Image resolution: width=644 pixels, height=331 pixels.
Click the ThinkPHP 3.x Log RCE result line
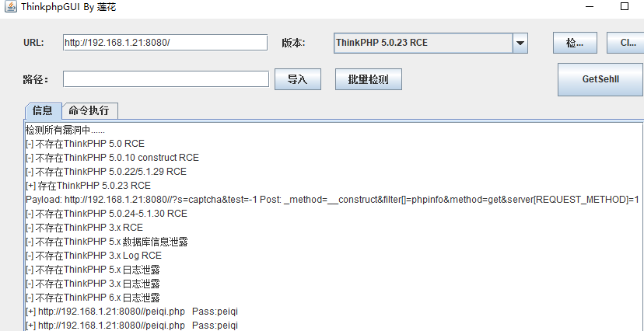click(x=93, y=256)
